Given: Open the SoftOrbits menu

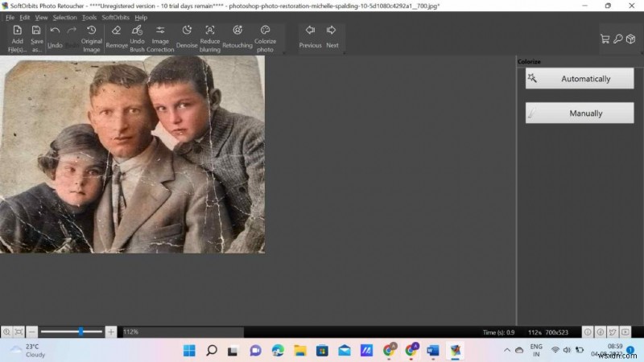Looking at the screenshot, I should tap(115, 18).
